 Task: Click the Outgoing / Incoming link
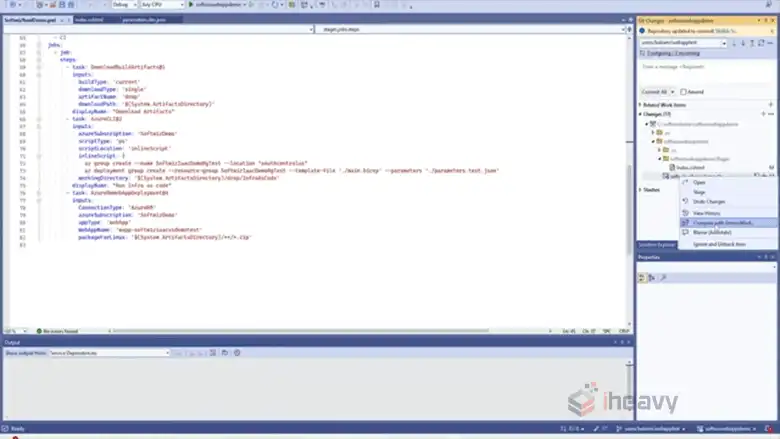tap(673, 53)
